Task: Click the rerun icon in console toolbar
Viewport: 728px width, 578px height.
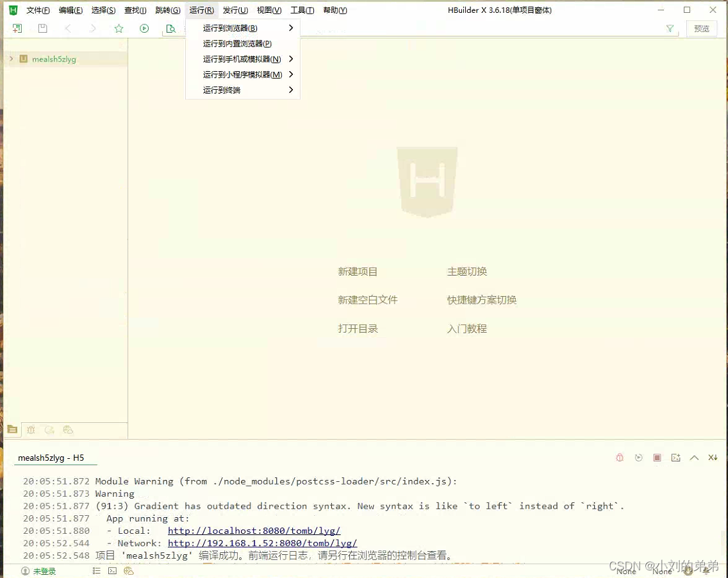Action: (639, 458)
